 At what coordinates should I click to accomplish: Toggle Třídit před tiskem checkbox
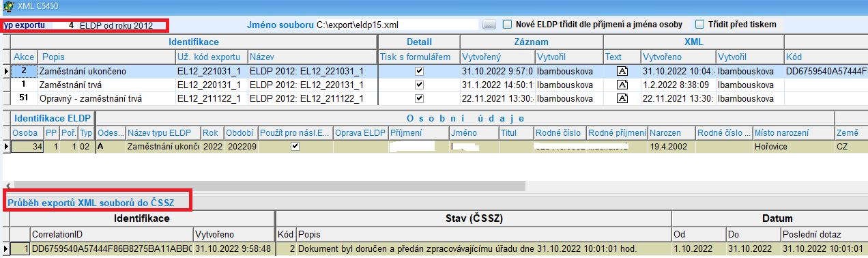pos(699,25)
